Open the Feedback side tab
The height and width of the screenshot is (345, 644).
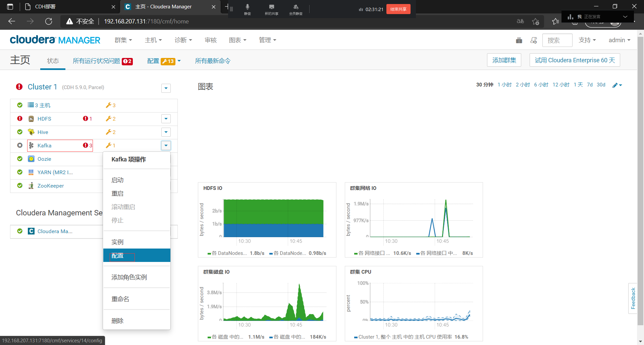[x=633, y=298]
